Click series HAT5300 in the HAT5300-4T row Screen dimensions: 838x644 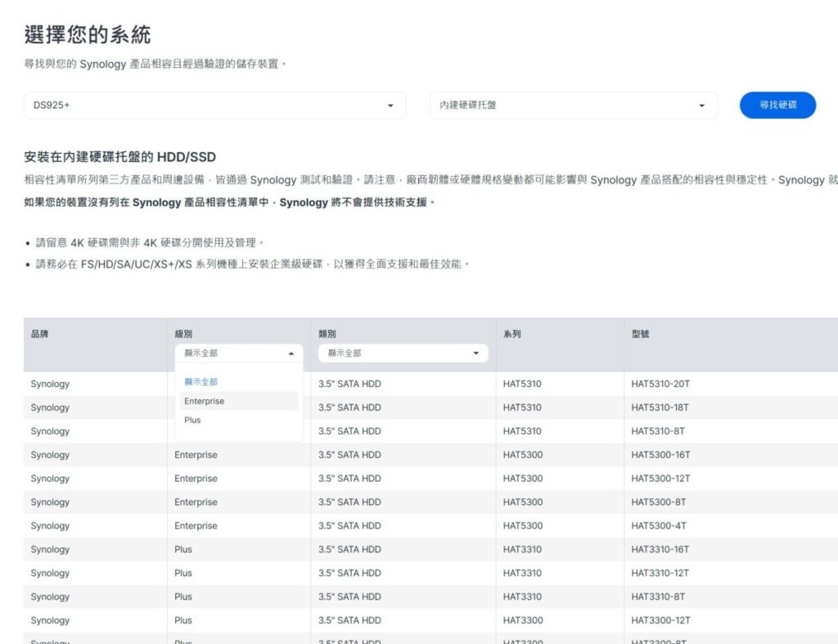[x=523, y=525]
